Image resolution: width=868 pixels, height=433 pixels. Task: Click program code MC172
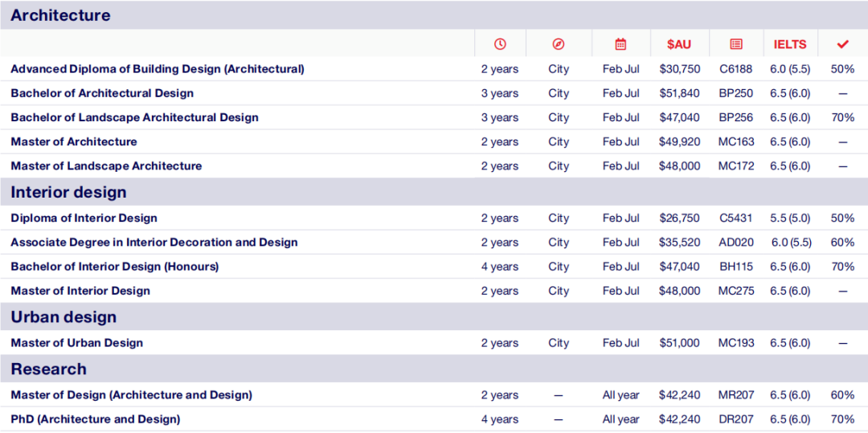click(x=735, y=166)
